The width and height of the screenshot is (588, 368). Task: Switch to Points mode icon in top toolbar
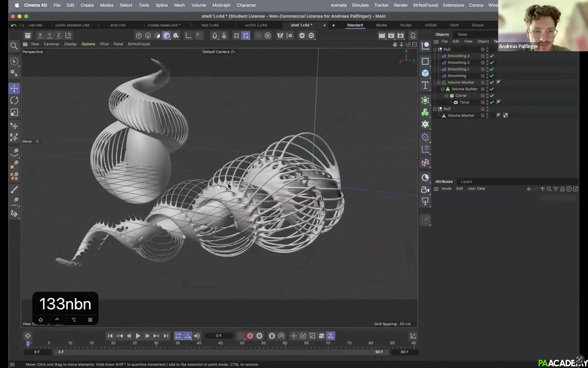tap(139, 36)
